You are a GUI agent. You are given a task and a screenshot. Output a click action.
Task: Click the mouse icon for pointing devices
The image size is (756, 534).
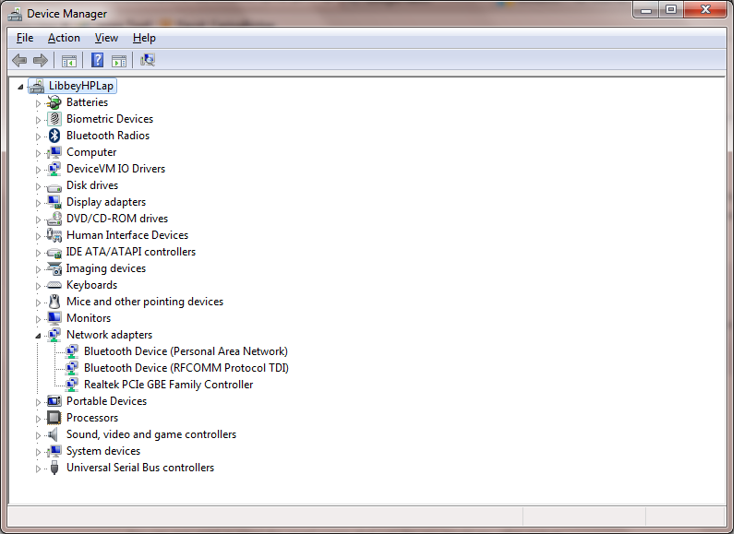click(54, 302)
